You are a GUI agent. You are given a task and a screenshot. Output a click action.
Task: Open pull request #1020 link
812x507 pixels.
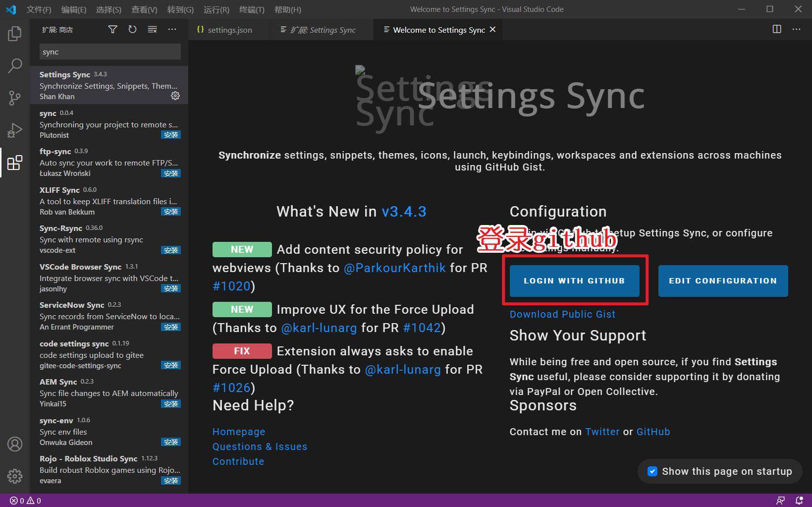[x=231, y=286]
